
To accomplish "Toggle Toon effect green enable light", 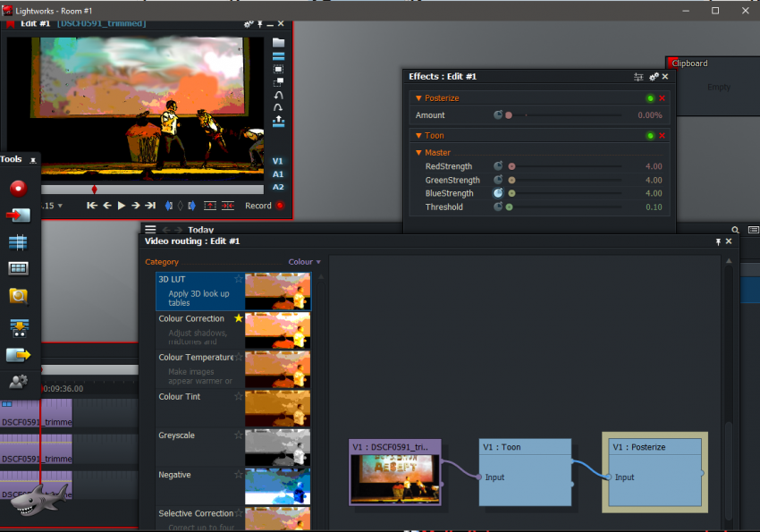I will (650, 136).
